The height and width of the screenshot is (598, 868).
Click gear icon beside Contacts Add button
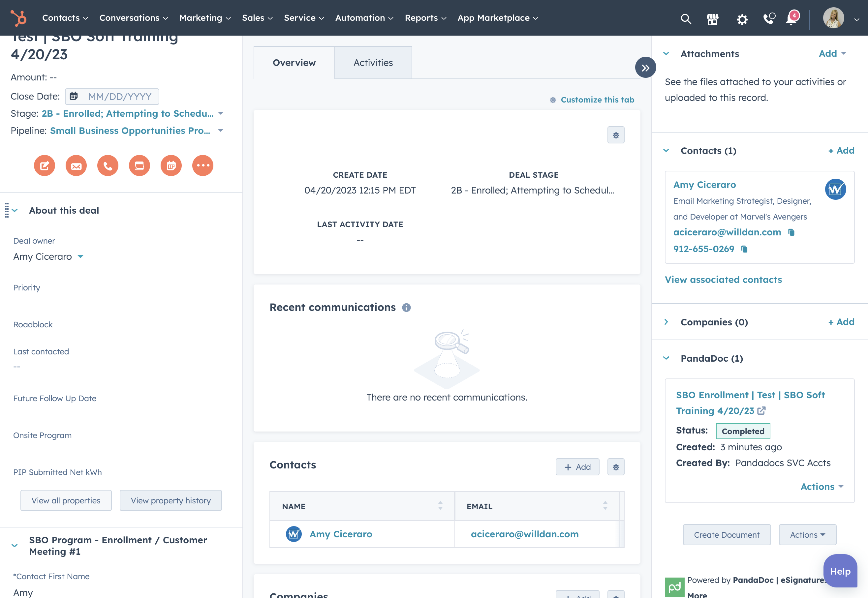coord(616,467)
